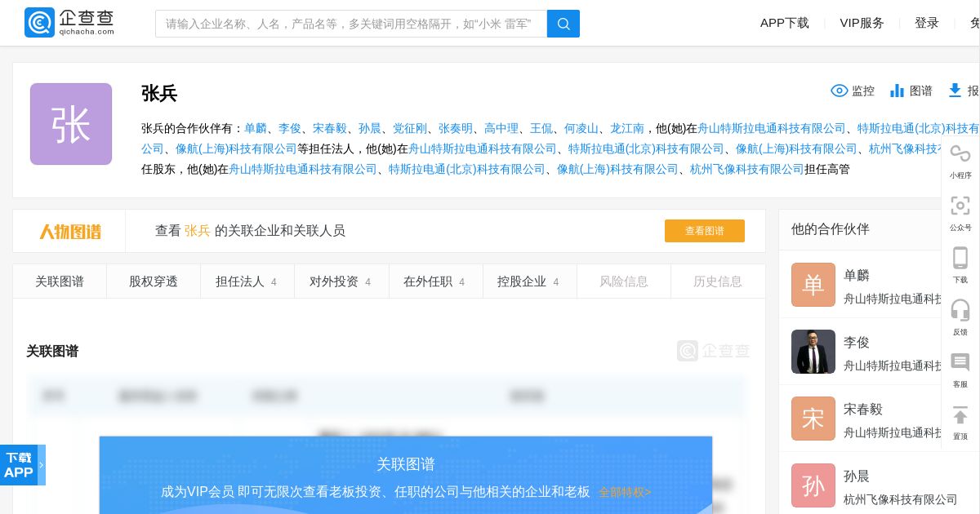This screenshot has width=980, height=514.
Task: Click the 孙 pink avatar
Action: tap(813, 485)
